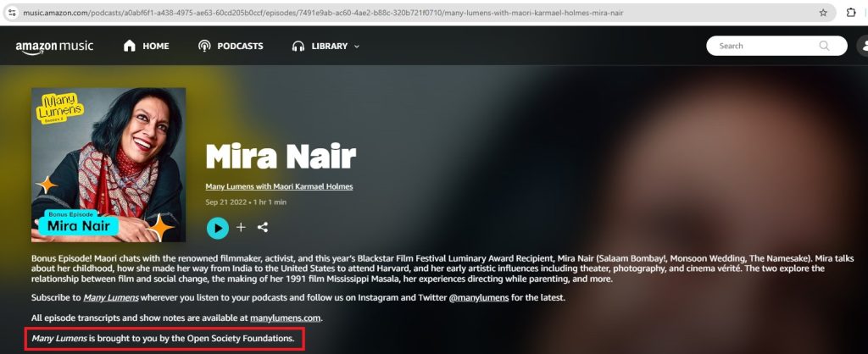View site information icon beside URL
The height and width of the screenshot is (354, 868).
point(11,13)
